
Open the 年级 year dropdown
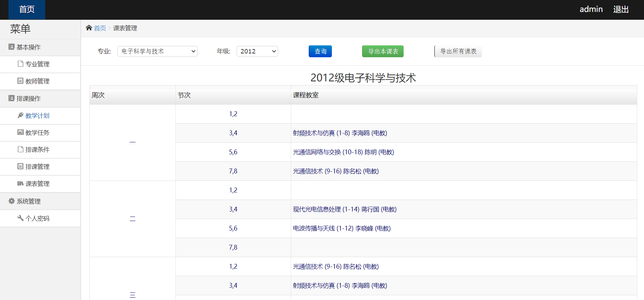[257, 51]
